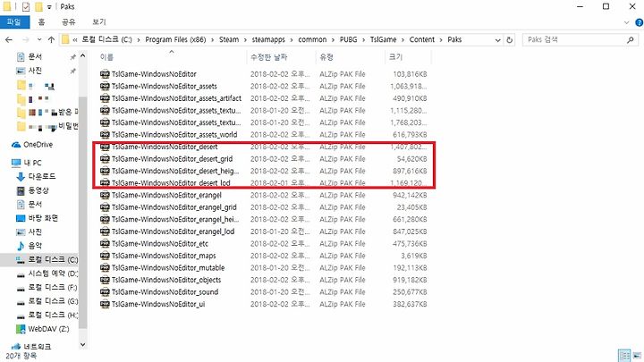Sort by the 크기 column header
644x362 pixels.
click(x=395, y=57)
